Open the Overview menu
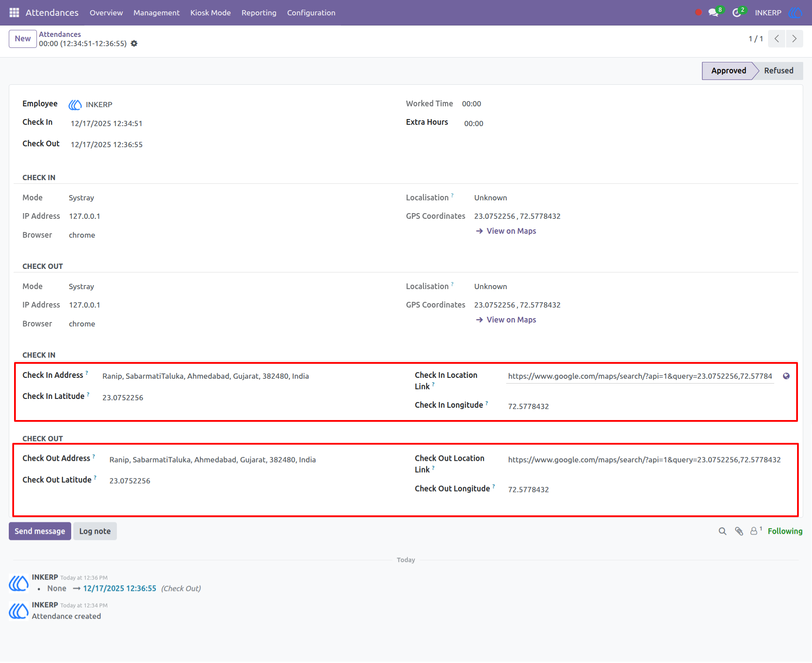Image resolution: width=812 pixels, height=663 pixels. (x=106, y=13)
